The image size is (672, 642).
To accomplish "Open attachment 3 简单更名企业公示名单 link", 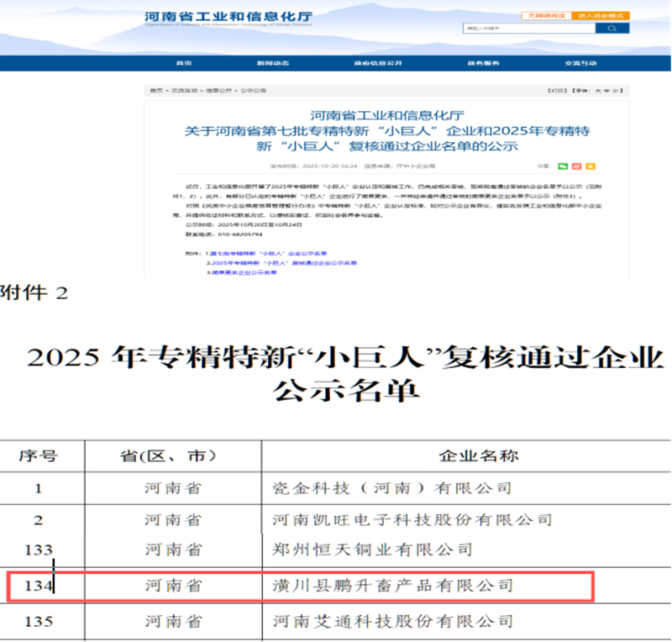I will tap(243, 272).
